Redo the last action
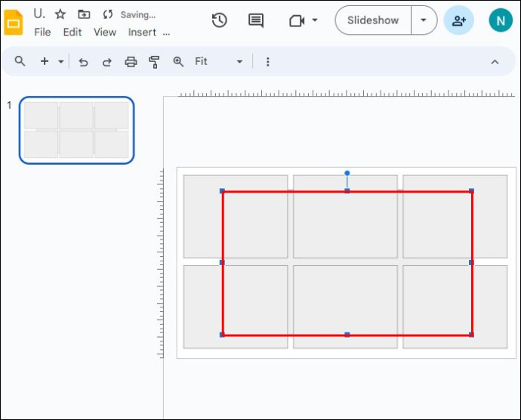Screen dimensions: 521x420 [x=106, y=62]
